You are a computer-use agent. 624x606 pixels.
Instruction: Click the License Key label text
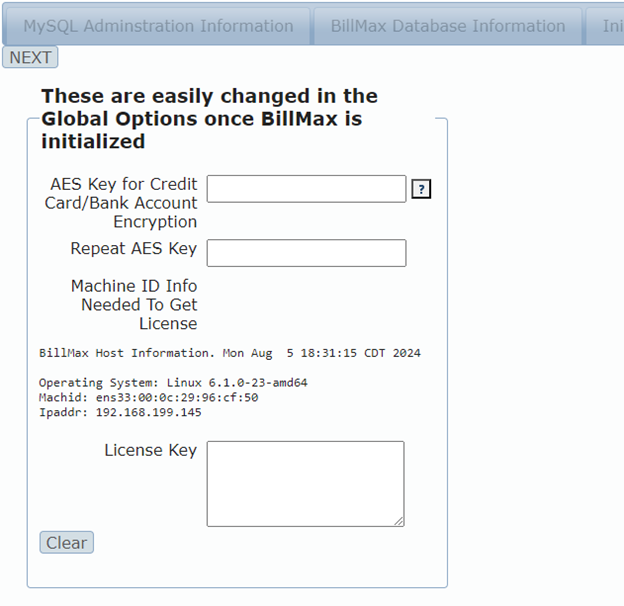[151, 450]
